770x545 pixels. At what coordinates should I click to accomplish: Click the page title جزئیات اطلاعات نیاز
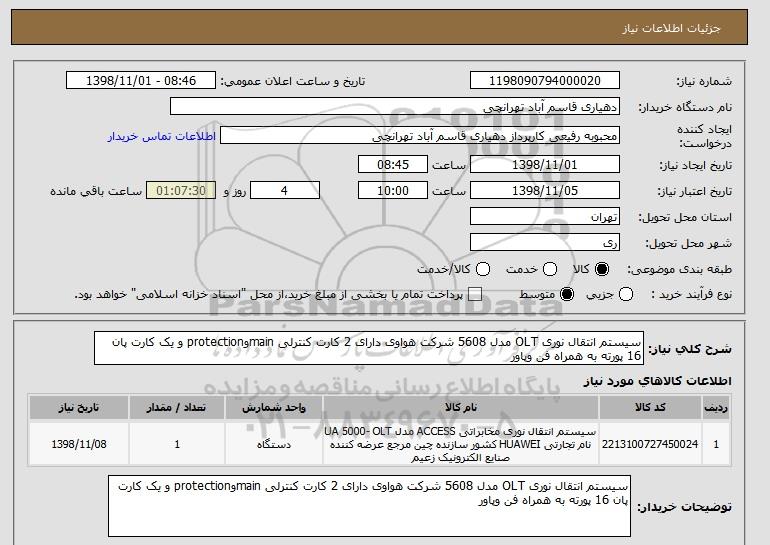(x=671, y=28)
